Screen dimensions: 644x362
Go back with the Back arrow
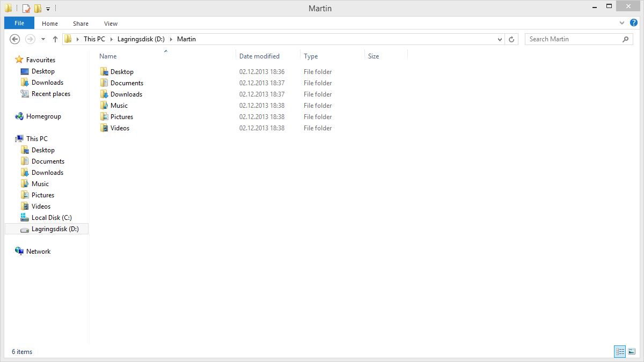tap(15, 39)
